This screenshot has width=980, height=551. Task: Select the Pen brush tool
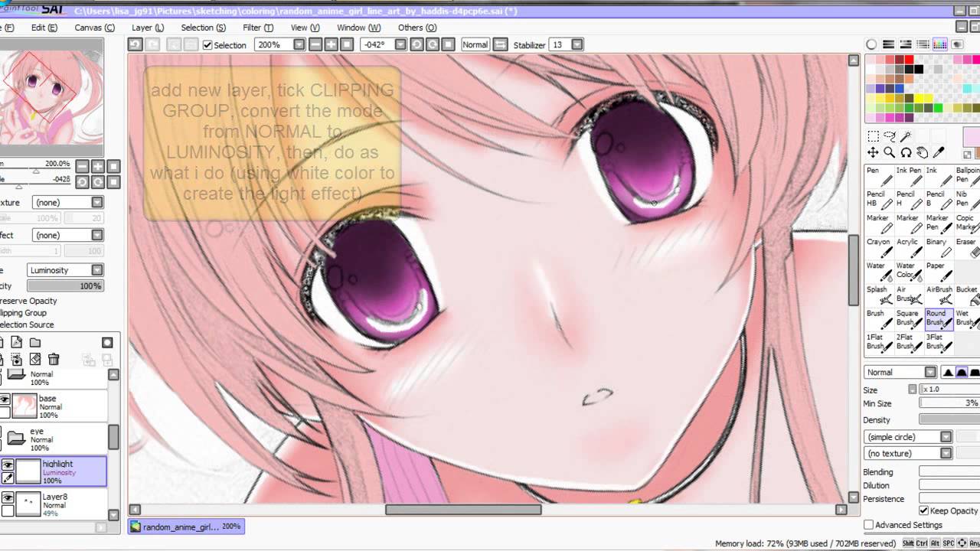(879, 175)
